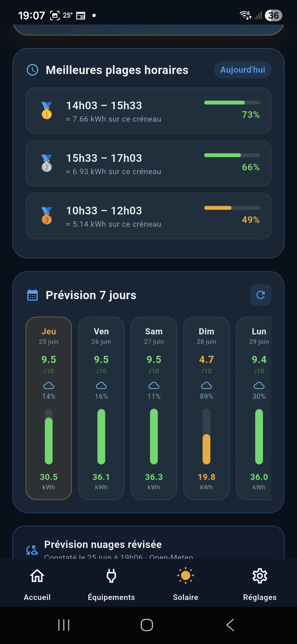Tap the cloud refresh icon by Prévision nuages révisée
The height and width of the screenshot is (644, 297).
[32, 550]
